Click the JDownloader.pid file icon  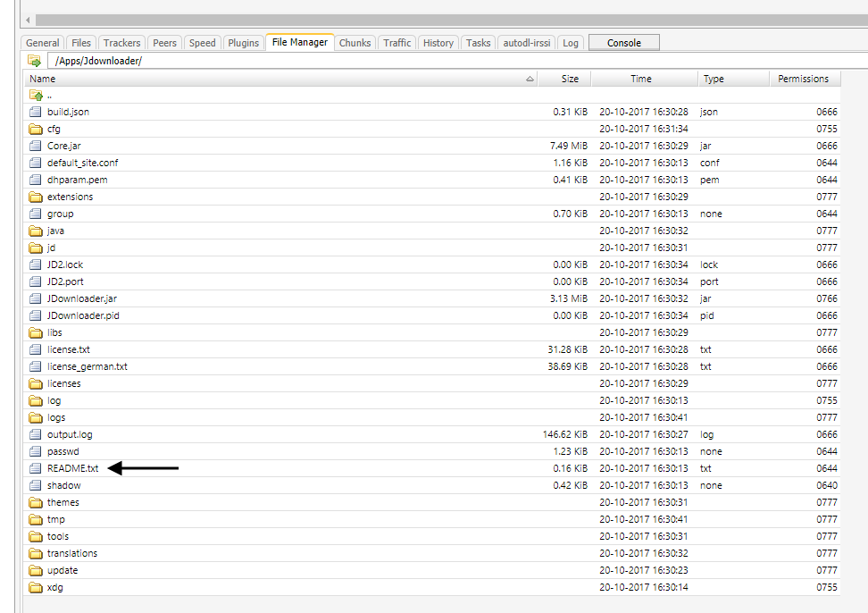(36, 315)
